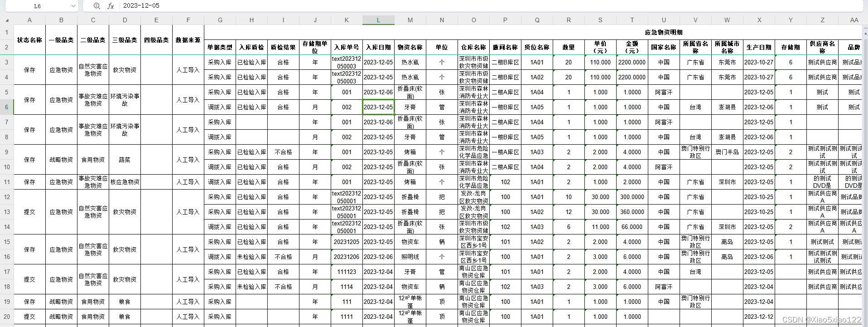Click the 111123 order number cell

(347, 272)
